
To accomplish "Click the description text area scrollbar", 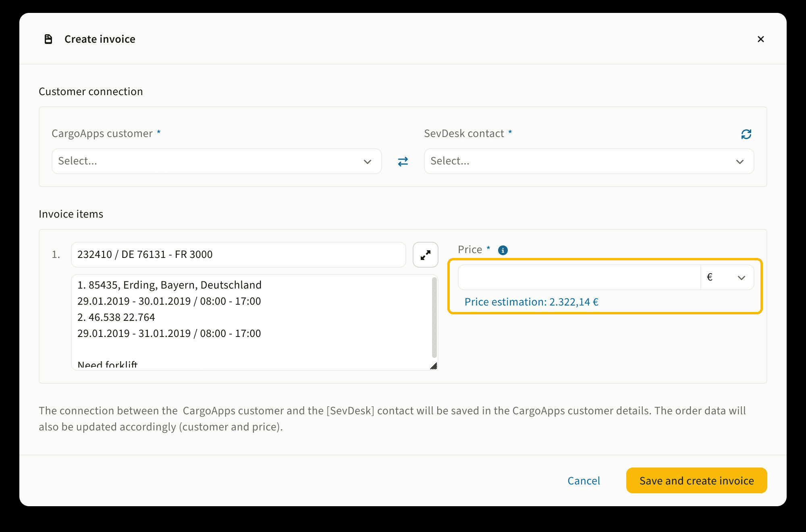I will [434, 317].
